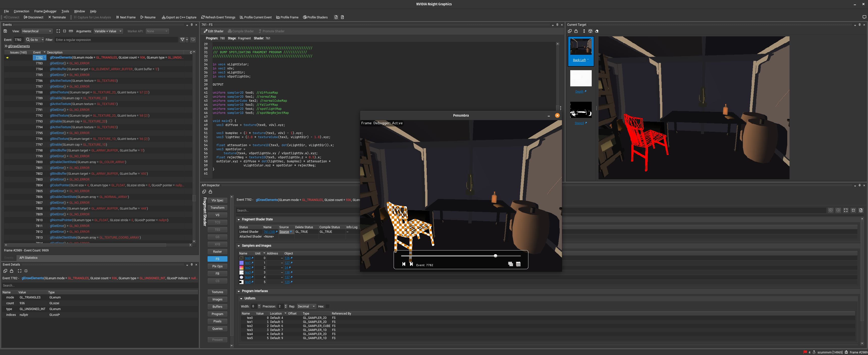This screenshot has height=355, width=868.
Task: Open the View Hierarchical dropdown
Action: [x=37, y=31]
